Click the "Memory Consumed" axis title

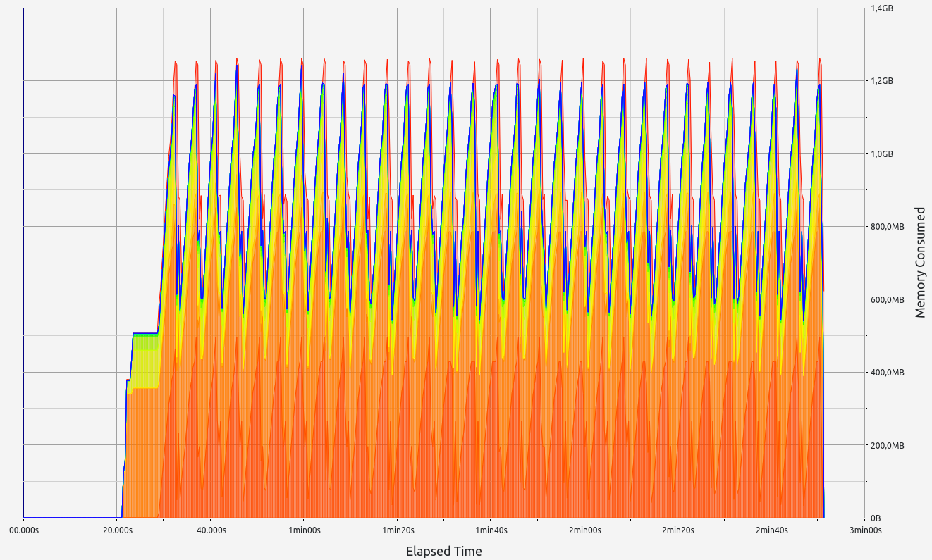coord(920,262)
